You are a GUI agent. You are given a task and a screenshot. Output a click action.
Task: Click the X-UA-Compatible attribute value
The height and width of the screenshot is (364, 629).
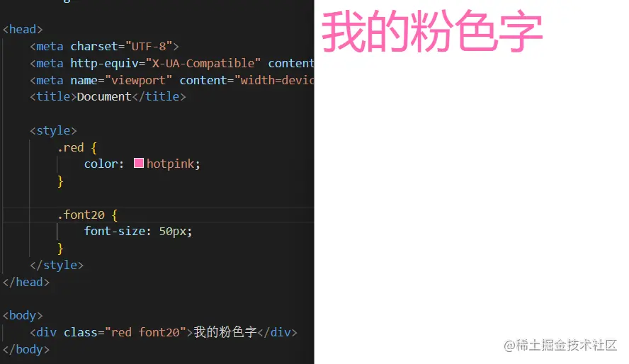point(203,63)
